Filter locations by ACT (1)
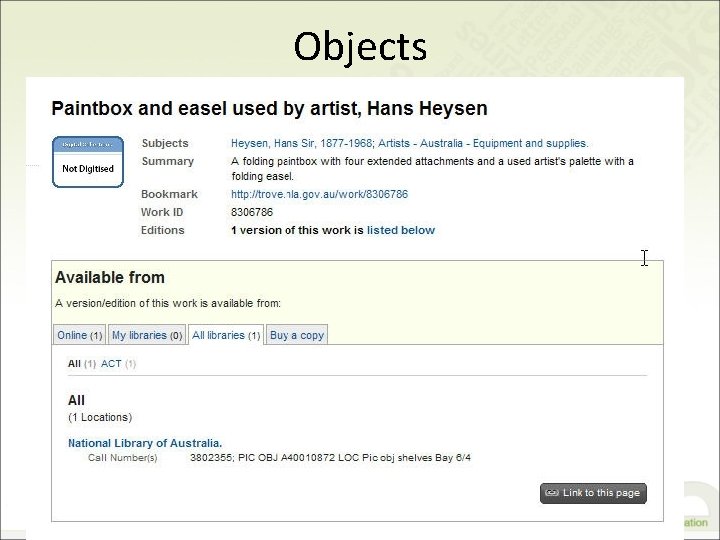Viewport: 720px width, 540px height. [x=118, y=364]
